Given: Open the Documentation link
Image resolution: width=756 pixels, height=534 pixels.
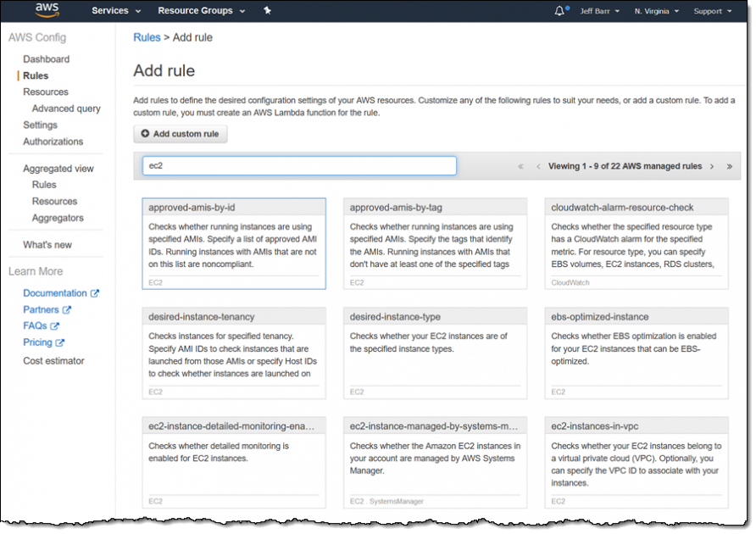Looking at the screenshot, I should (55, 293).
